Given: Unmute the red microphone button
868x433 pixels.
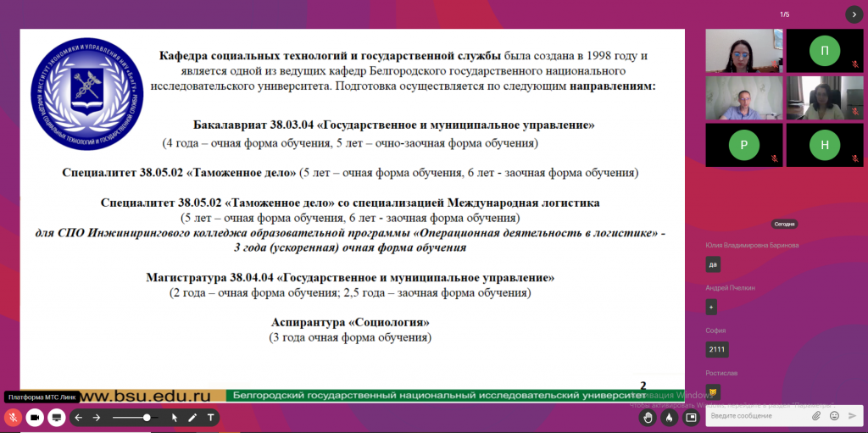Looking at the screenshot, I should (13, 417).
